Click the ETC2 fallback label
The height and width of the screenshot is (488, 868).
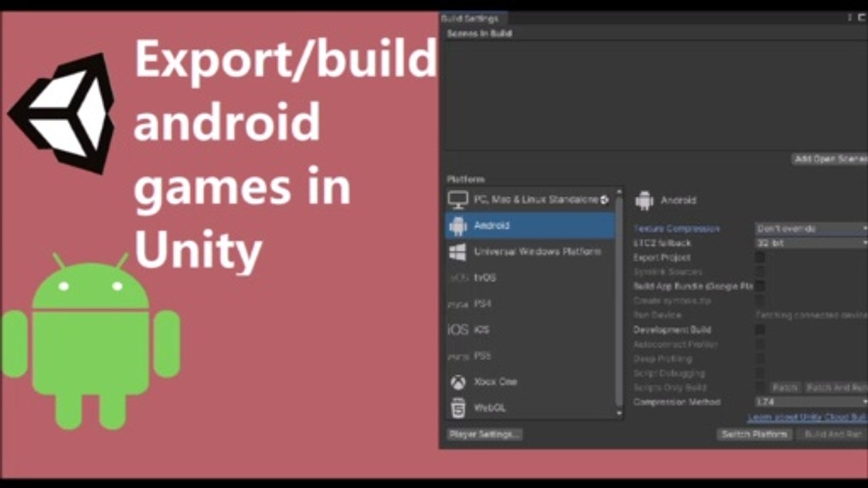click(x=662, y=243)
